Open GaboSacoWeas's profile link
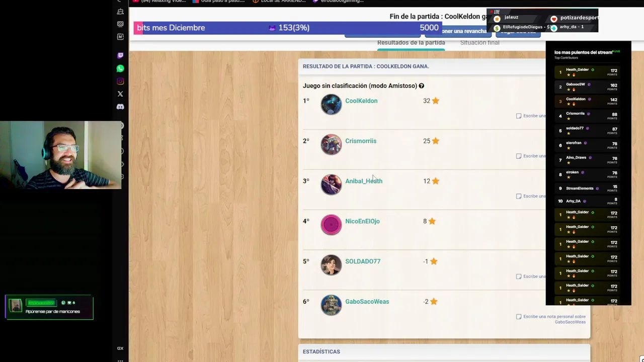Screen dimensions: 644x362 (x=367, y=302)
